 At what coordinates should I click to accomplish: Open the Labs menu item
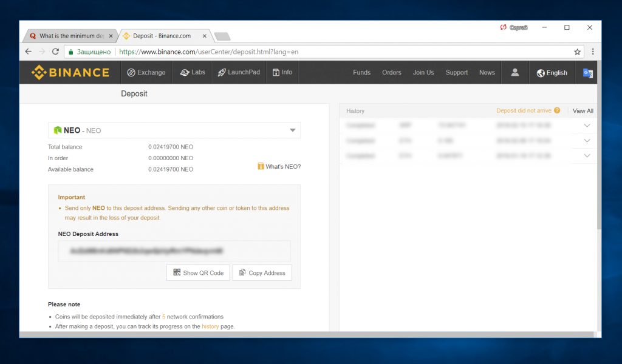tap(193, 72)
